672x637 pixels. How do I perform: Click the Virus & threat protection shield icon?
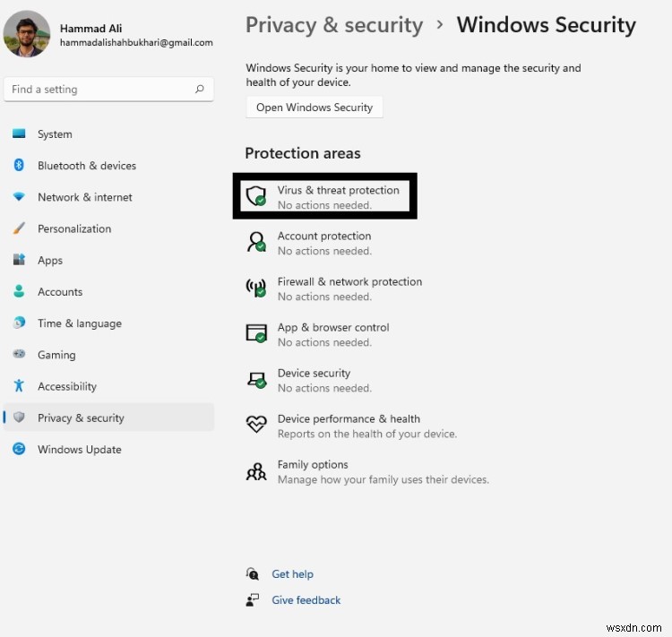click(256, 196)
